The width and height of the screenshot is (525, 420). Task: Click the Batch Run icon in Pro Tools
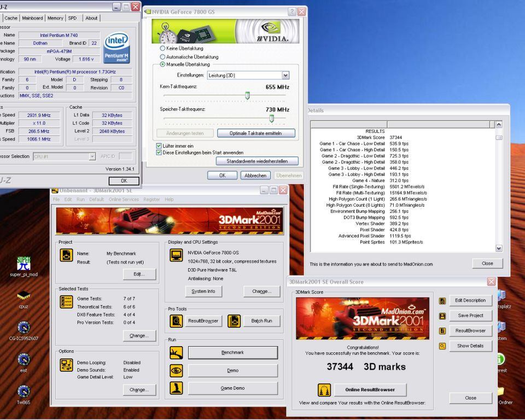click(x=234, y=320)
